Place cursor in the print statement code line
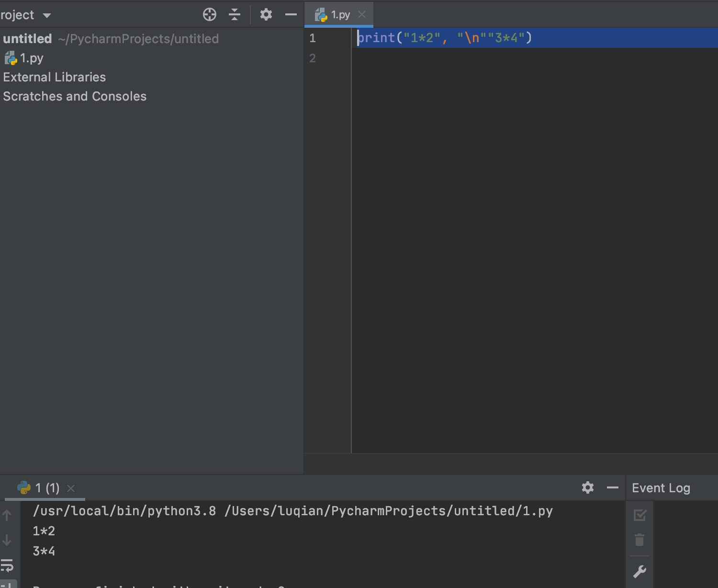Screen dimensions: 718x588 pos(445,38)
